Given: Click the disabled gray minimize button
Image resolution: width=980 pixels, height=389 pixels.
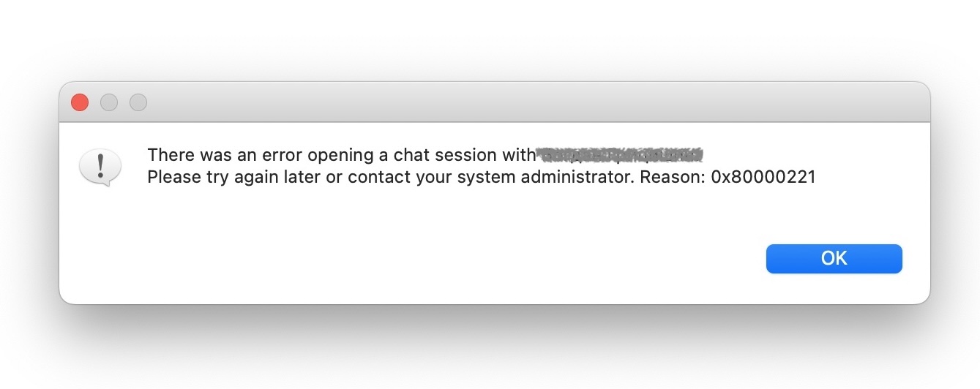Looking at the screenshot, I should pyautogui.click(x=109, y=102).
